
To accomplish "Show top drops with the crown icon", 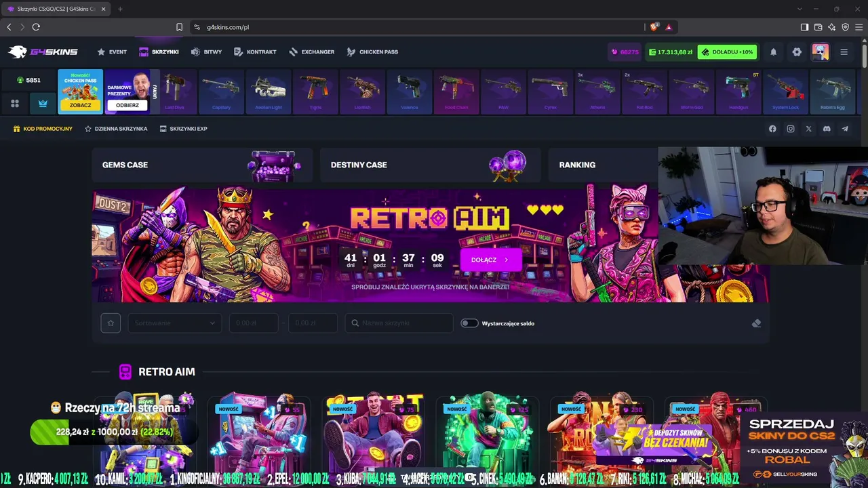I will [x=42, y=104].
